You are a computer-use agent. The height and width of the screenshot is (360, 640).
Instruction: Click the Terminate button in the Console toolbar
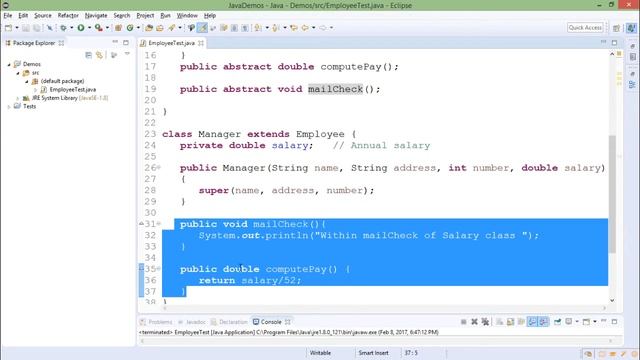(463, 322)
